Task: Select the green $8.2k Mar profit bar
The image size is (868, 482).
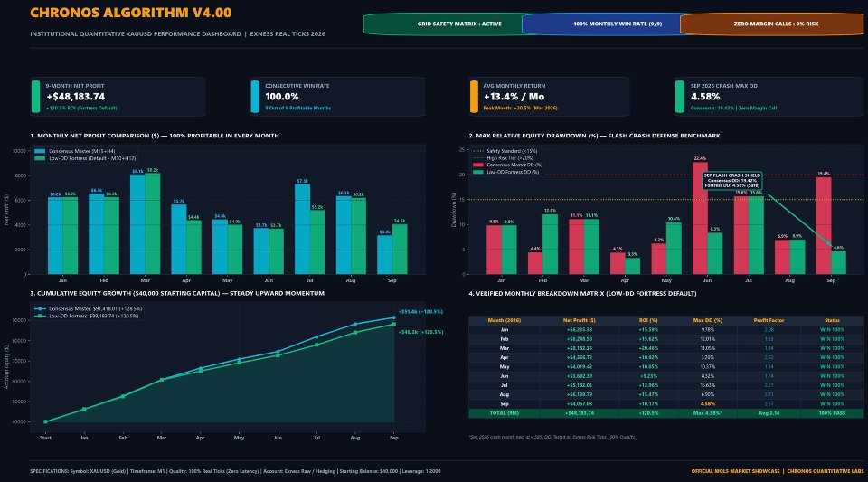Action: point(153,223)
